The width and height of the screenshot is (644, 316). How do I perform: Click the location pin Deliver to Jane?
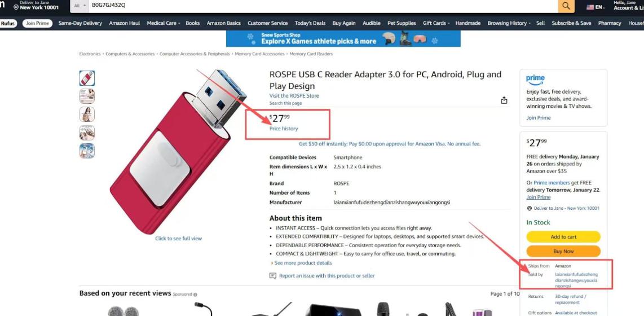(x=16, y=7)
